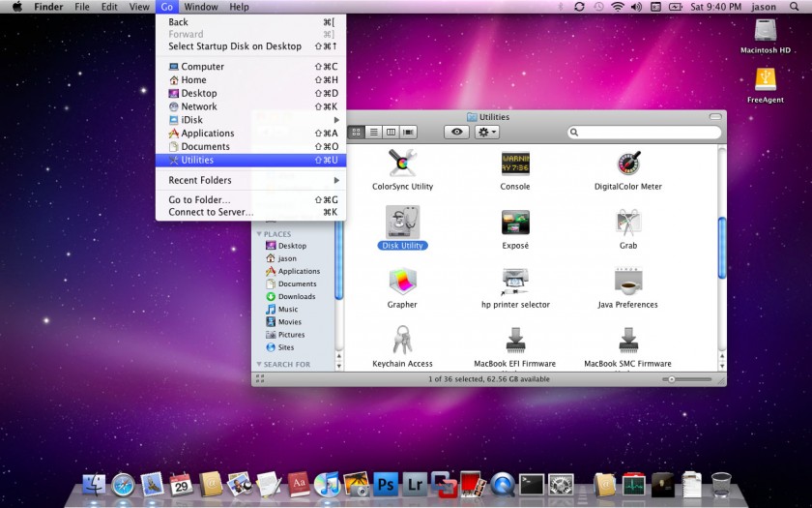Launch iTunes from the Dock

point(327,485)
